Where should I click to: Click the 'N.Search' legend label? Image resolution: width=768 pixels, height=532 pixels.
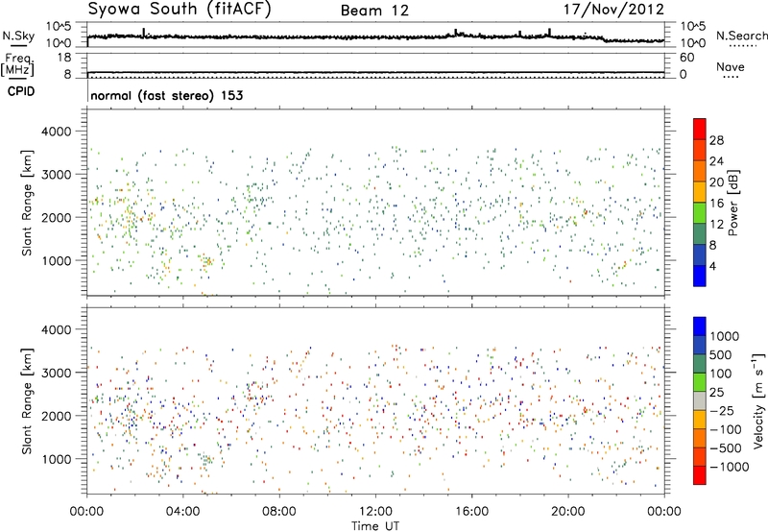[742, 36]
